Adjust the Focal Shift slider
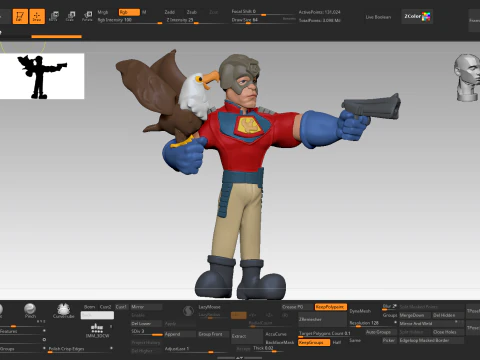This screenshot has height=360, width=480. click(x=263, y=12)
